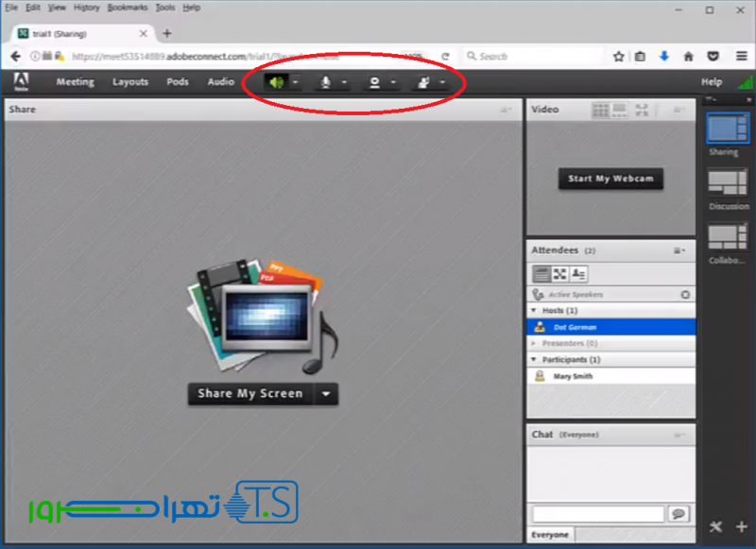
Task: Click the Share My Screen button
Action: tap(250, 394)
